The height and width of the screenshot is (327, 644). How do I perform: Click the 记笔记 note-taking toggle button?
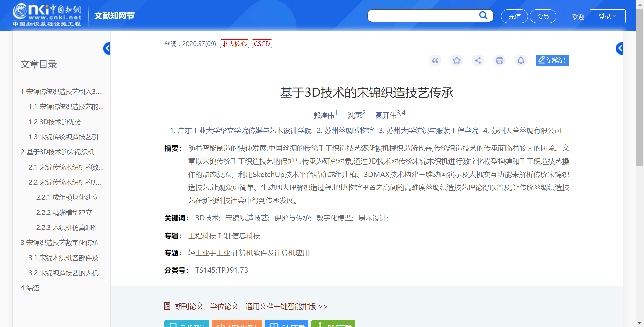pyautogui.click(x=552, y=60)
